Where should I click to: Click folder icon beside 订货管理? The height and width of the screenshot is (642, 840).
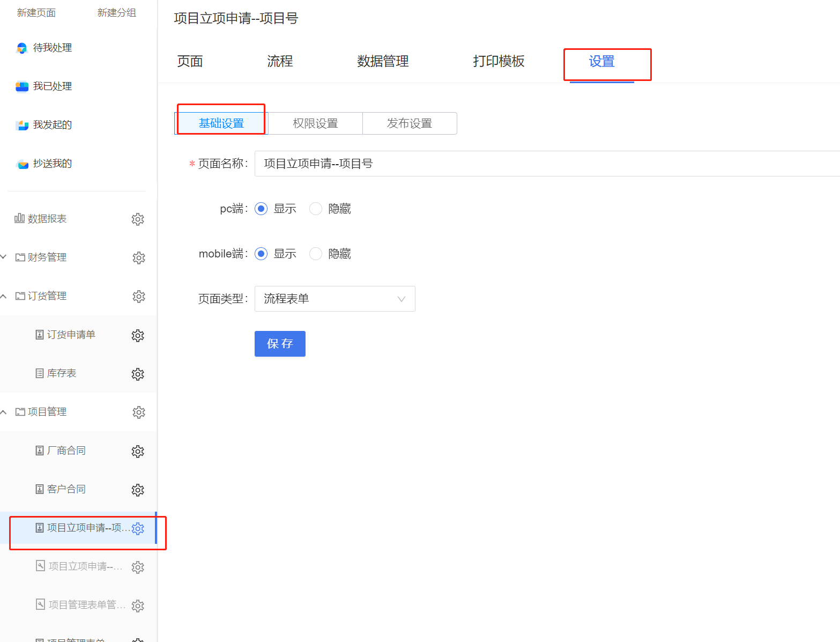[x=20, y=296]
